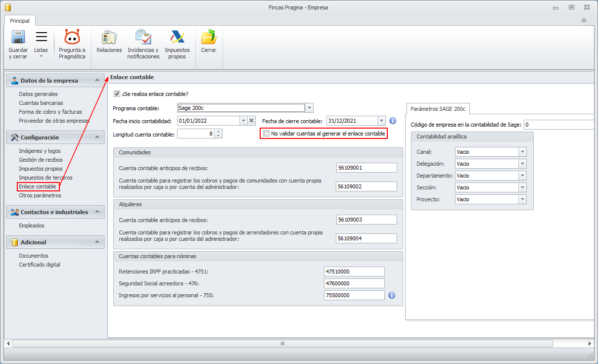Click Comunidades anticipos field 56109001

(366, 168)
